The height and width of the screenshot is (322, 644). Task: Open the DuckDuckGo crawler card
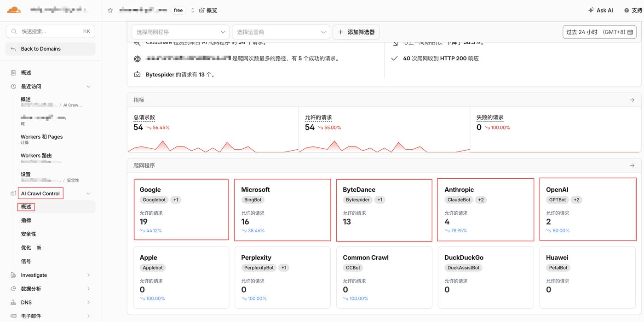click(485, 277)
